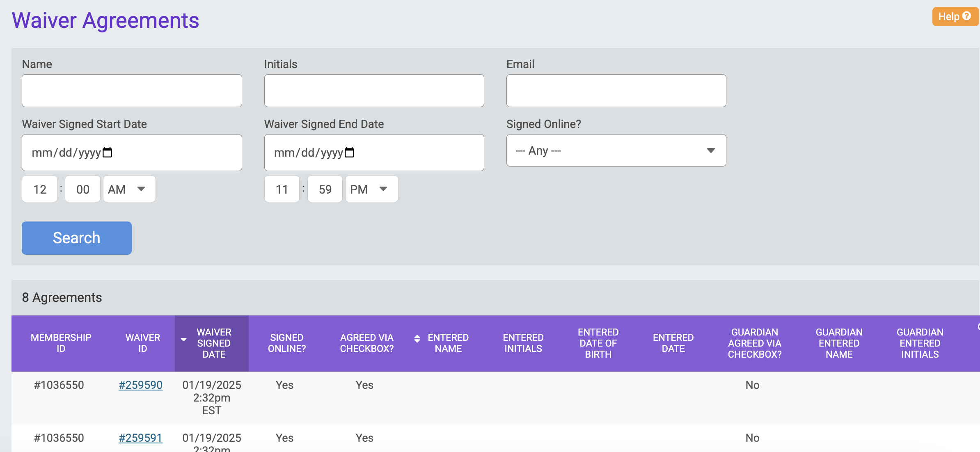Click into the Name text field

(132, 91)
